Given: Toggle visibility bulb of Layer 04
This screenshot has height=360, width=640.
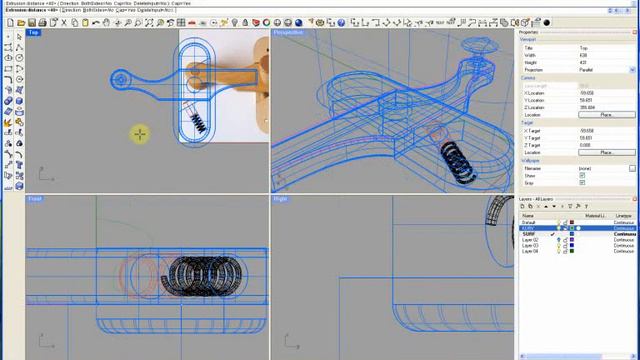Looking at the screenshot, I should pos(558,251).
